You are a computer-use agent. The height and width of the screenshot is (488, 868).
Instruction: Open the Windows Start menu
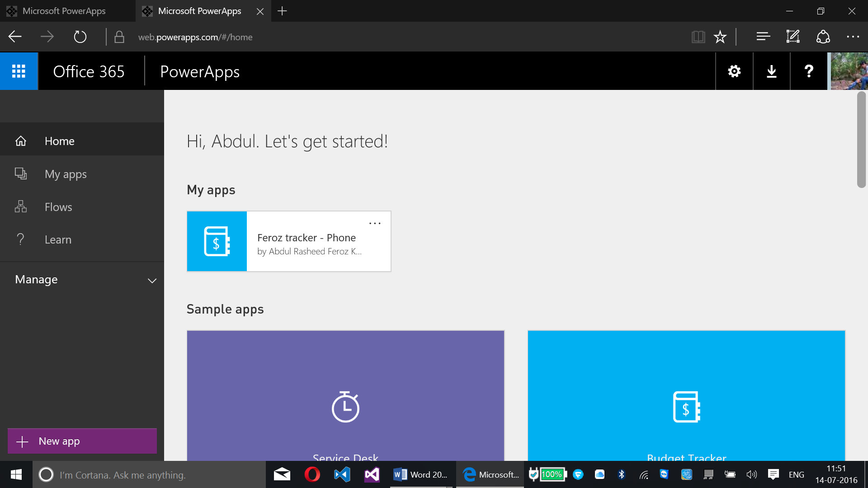(16, 474)
